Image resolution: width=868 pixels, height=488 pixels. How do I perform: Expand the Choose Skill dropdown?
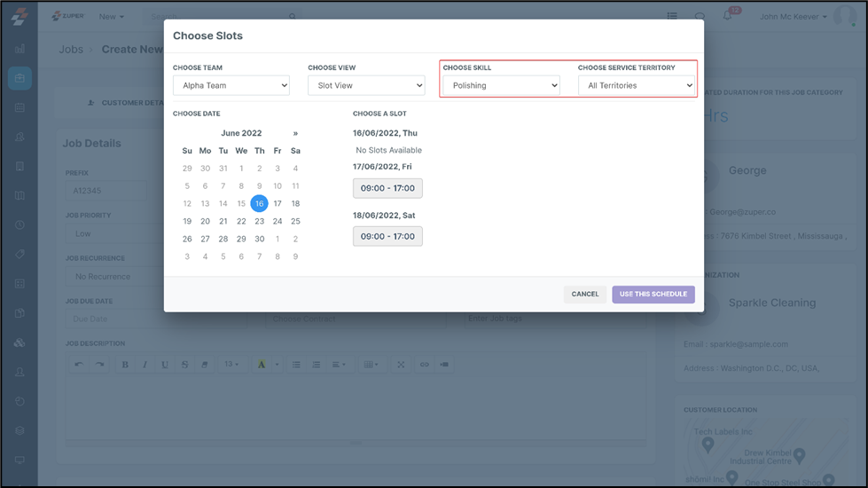point(501,86)
